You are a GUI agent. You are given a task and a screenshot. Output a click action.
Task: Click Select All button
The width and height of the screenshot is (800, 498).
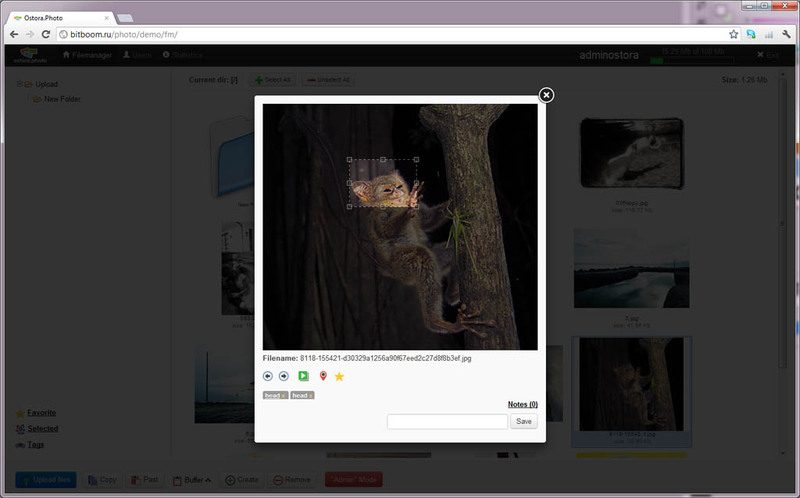tap(272, 80)
